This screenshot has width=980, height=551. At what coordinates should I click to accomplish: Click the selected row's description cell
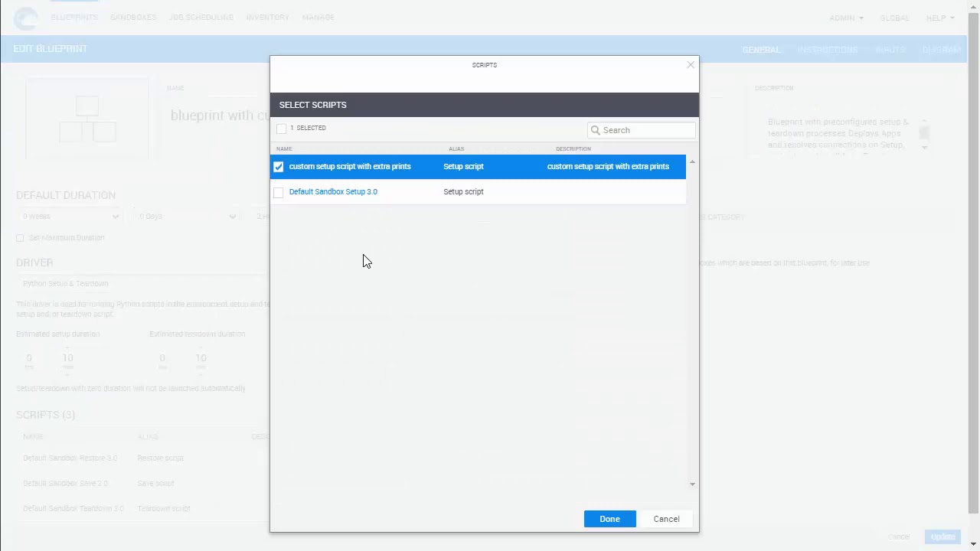pos(608,167)
